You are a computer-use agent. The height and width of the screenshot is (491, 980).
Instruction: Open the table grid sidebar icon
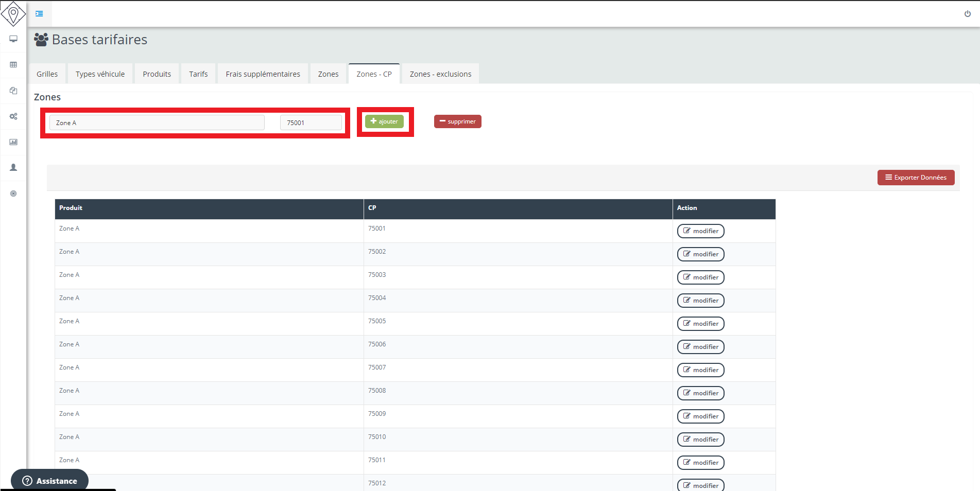13,65
